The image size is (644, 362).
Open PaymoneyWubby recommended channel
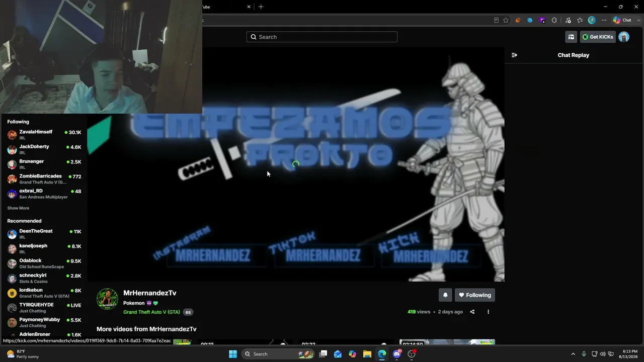coord(44,322)
